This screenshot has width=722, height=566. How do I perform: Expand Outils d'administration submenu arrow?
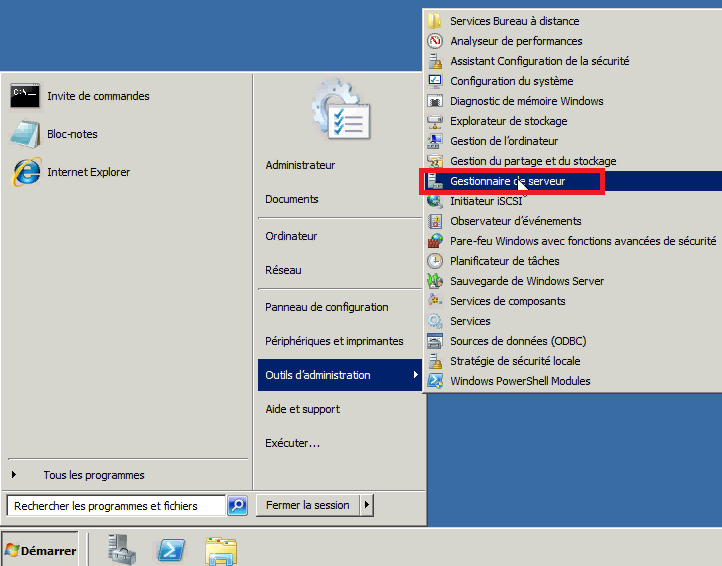[415, 374]
